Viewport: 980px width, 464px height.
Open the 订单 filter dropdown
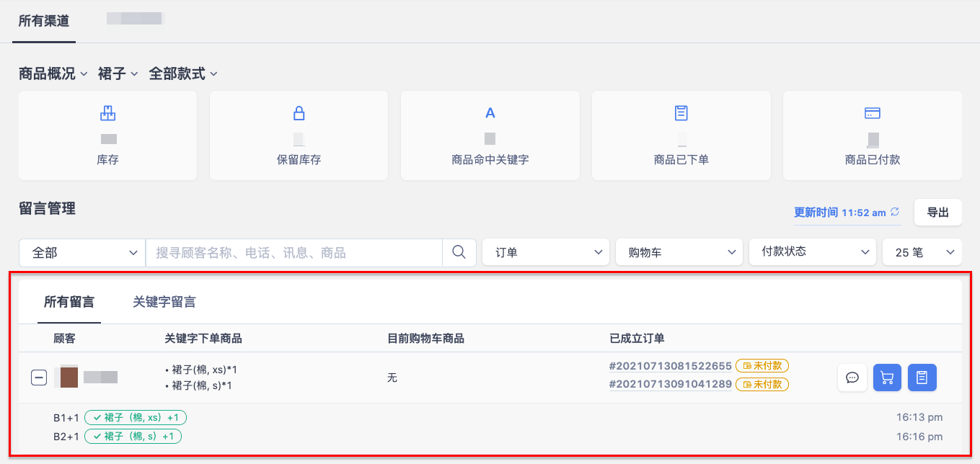pyautogui.click(x=546, y=252)
